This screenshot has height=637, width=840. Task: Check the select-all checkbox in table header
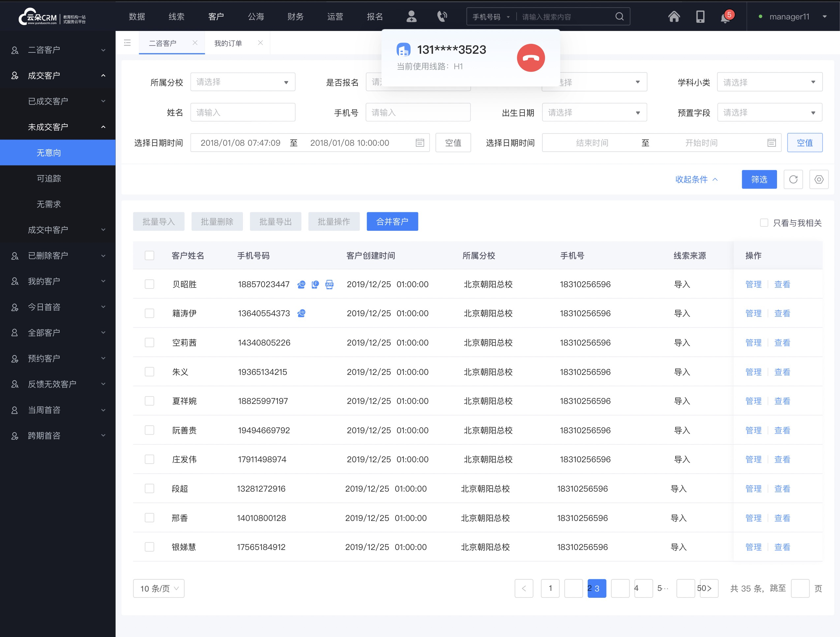click(149, 255)
